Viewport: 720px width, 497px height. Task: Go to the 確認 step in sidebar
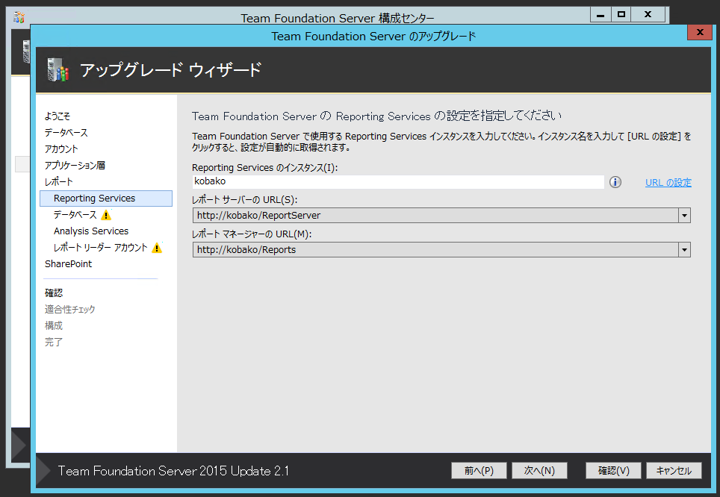click(x=54, y=293)
